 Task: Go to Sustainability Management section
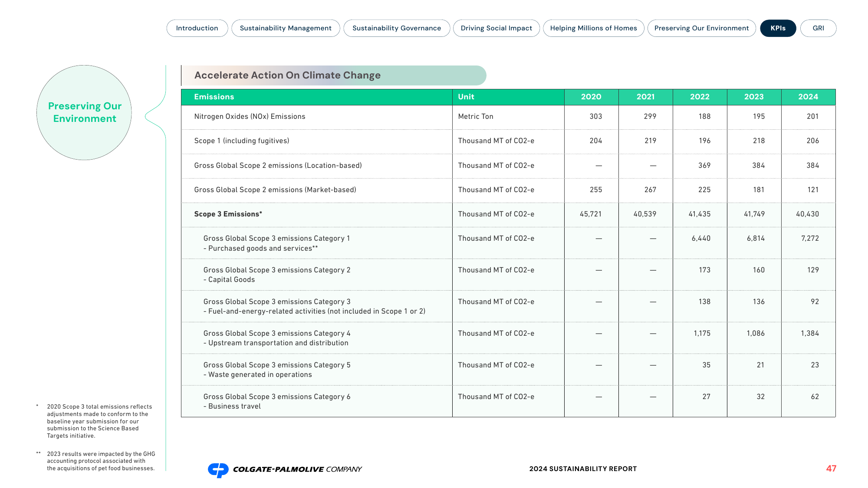(286, 28)
